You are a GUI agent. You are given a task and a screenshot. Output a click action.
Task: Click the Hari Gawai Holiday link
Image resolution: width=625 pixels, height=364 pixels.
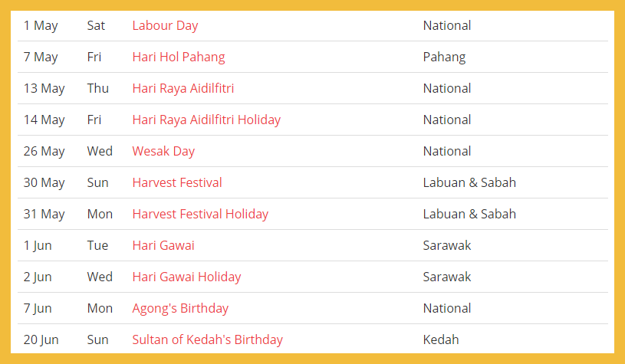point(186,277)
